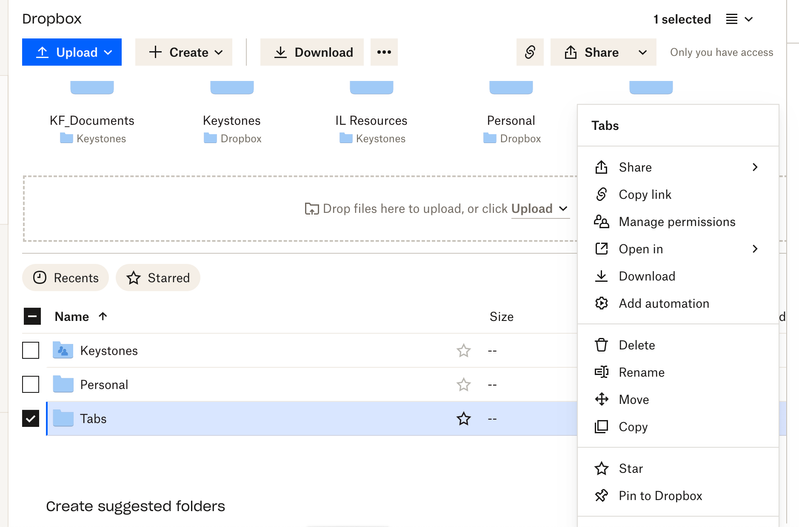Tick the Personal folder checkbox
The image size is (799, 527).
pyautogui.click(x=31, y=385)
